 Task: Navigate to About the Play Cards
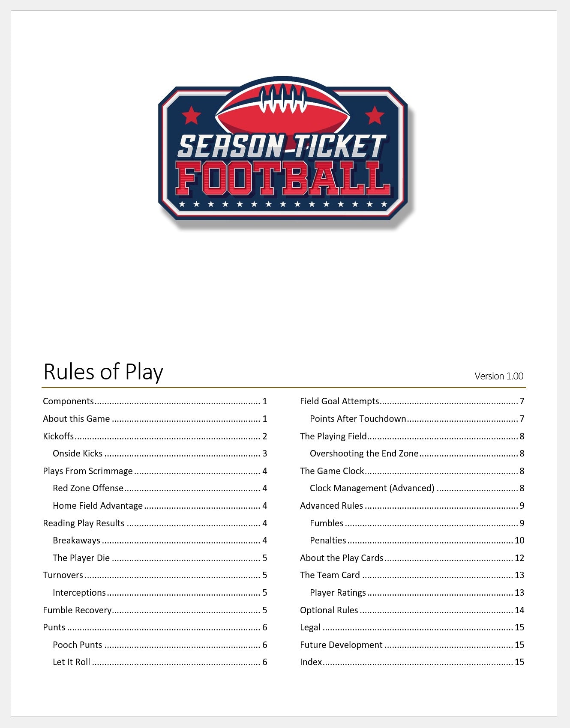coord(342,558)
